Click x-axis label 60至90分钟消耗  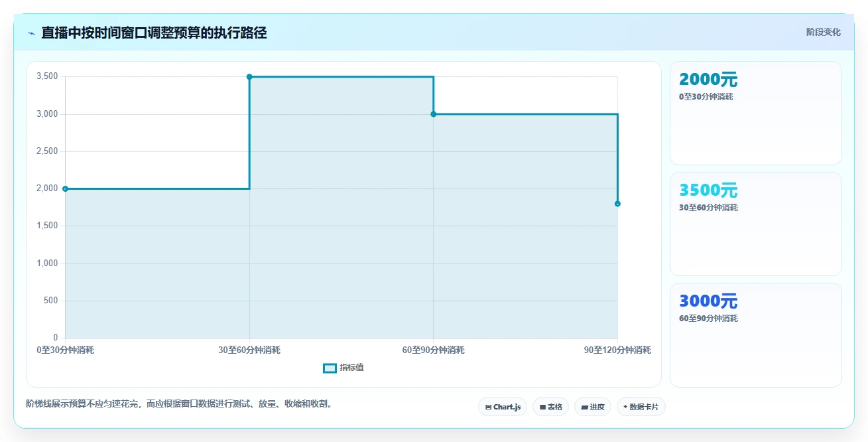point(433,350)
